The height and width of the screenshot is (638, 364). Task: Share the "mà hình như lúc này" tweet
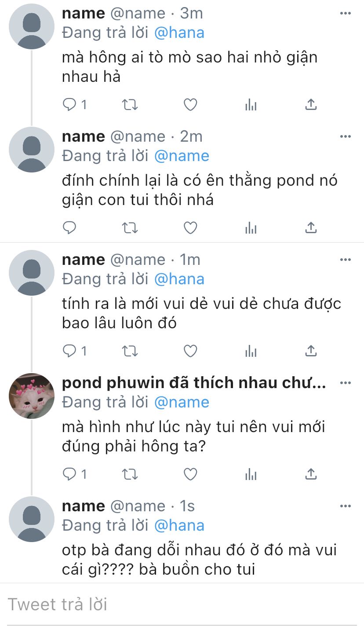pos(311,474)
